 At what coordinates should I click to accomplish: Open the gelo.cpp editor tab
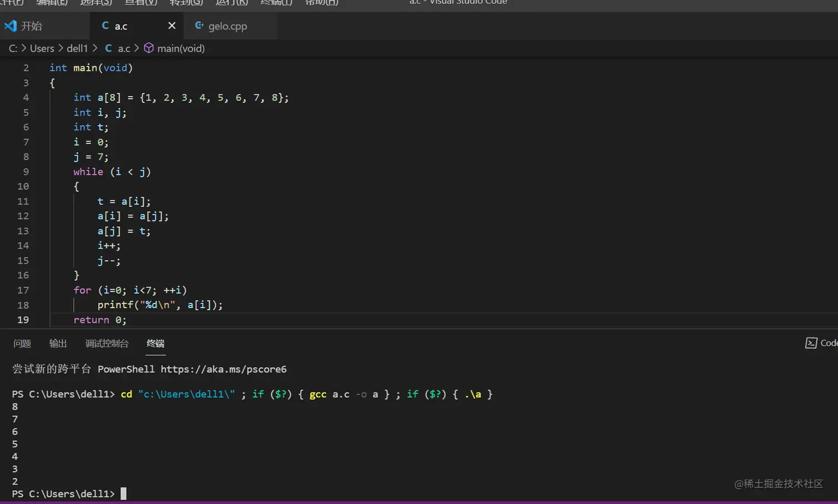pos(227,26)
